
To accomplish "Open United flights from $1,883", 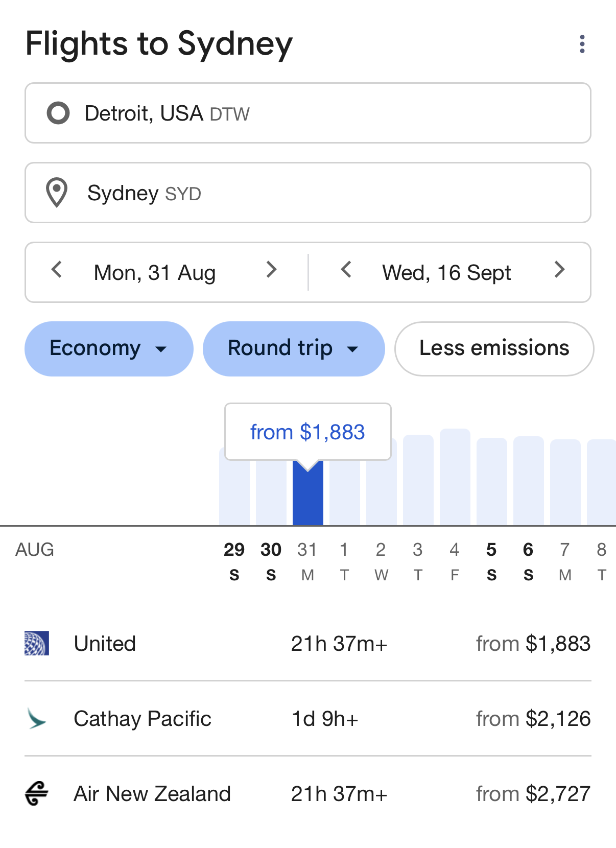I will pos(308,643).
